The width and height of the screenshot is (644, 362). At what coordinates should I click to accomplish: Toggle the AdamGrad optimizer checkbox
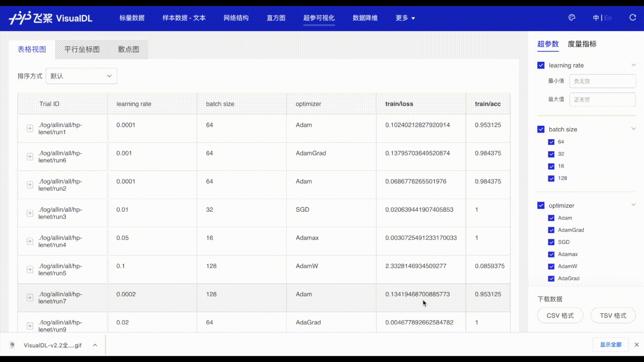click(x=551, y=230)
